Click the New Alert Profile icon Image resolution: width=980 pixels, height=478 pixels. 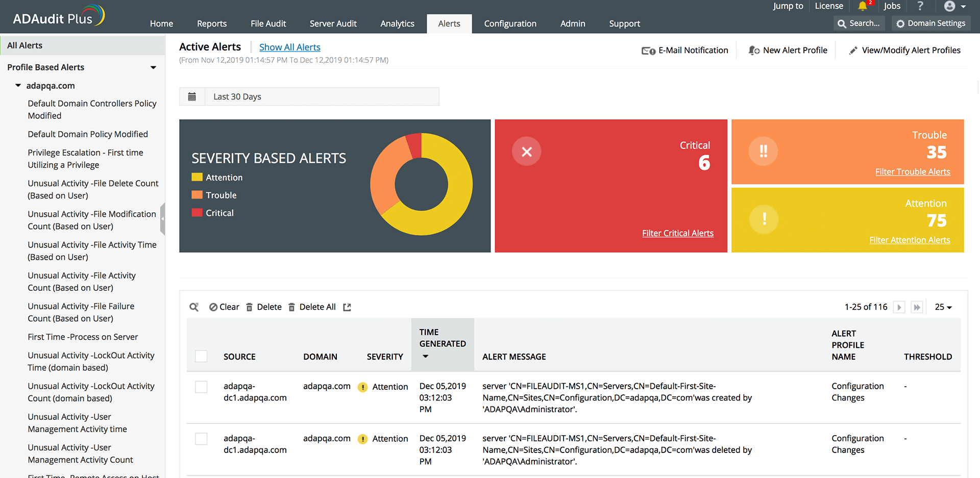click(754, 50)
